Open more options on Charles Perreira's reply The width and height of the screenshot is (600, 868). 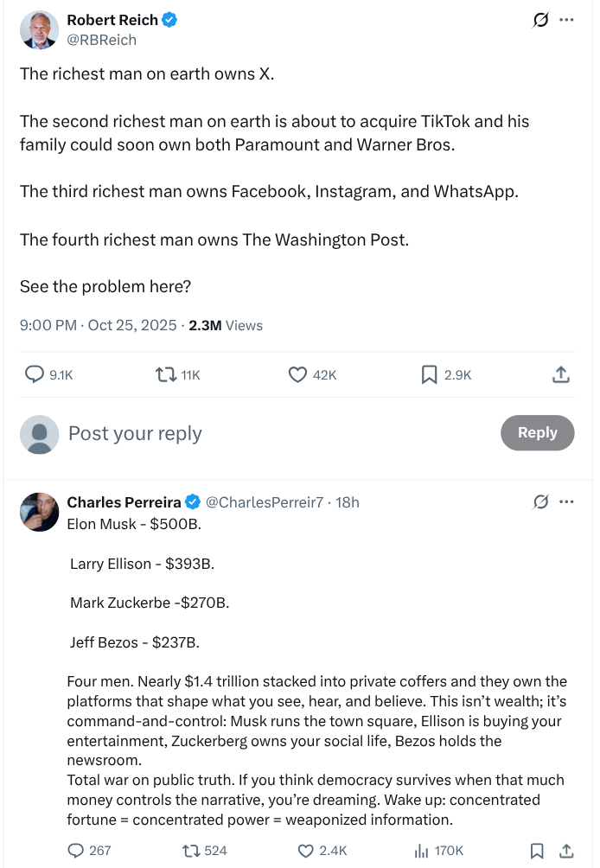coord(566,502)
